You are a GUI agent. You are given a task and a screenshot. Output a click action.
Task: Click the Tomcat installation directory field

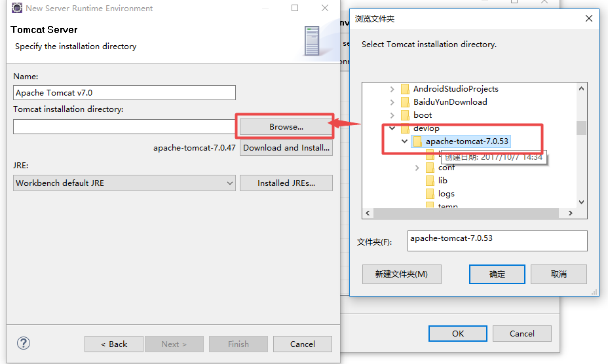coord(124,127)
